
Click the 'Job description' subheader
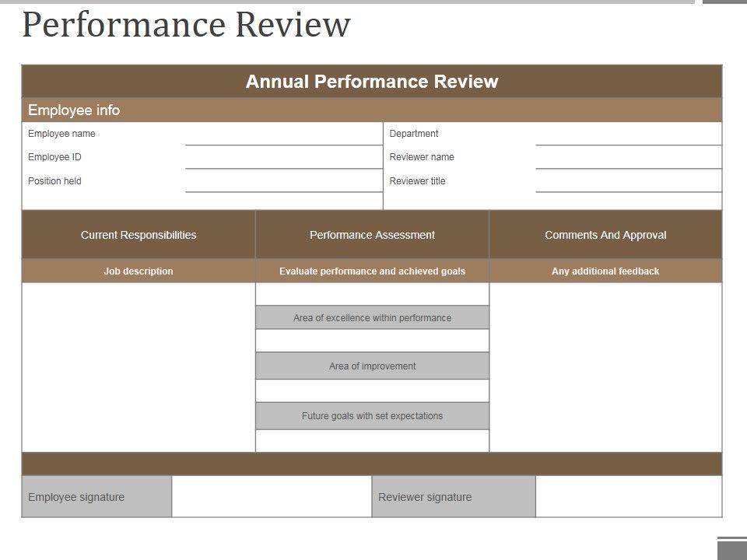139,271
